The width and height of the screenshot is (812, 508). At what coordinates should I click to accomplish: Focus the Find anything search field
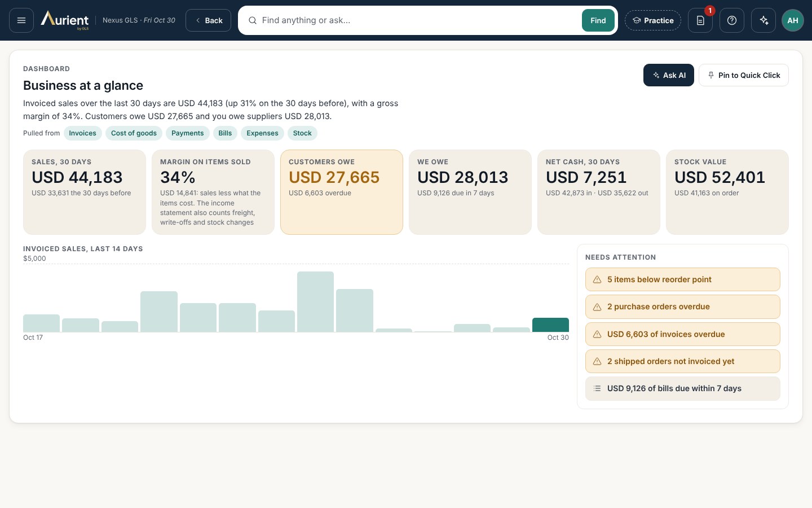[x=418, y=20]
